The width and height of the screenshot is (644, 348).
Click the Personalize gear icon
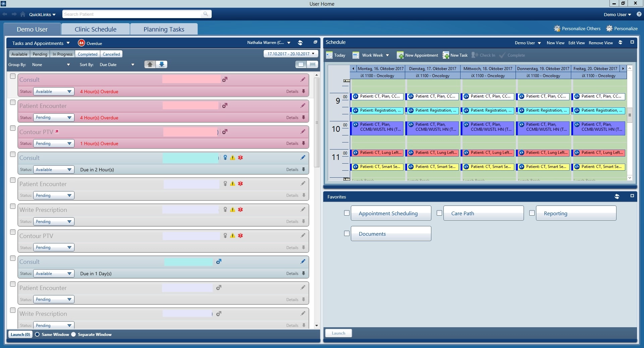[x=609, y=28]
